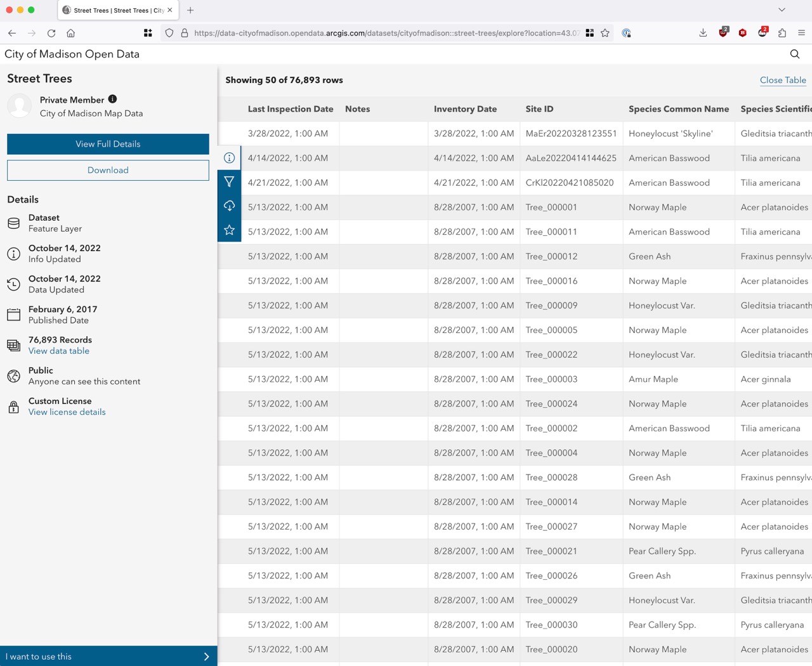Screen dimensions: 812x666
Task: Sort by Last Inspection Date column header
Action: tap(291, 109)
